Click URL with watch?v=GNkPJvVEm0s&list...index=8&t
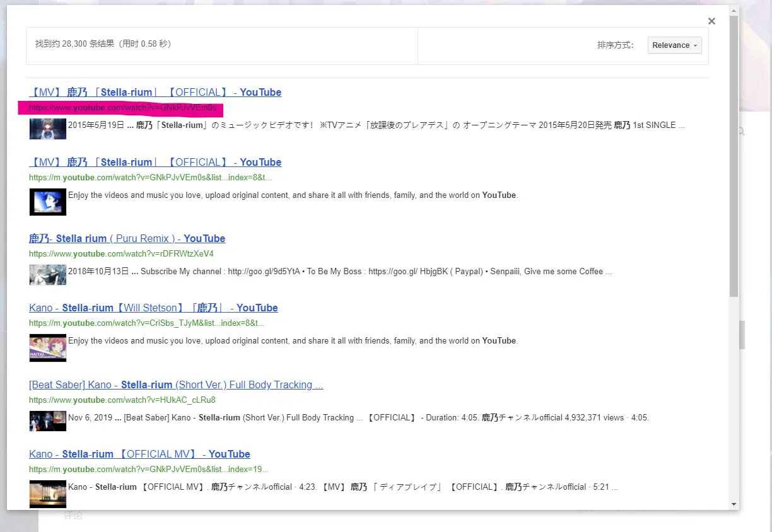Screen dimensions: 772x532 point(150,178)
